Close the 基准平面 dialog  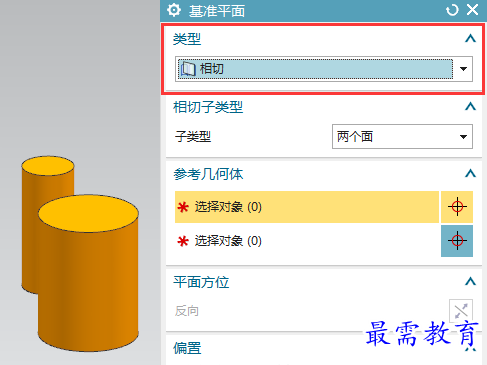[x=473, y=10]
